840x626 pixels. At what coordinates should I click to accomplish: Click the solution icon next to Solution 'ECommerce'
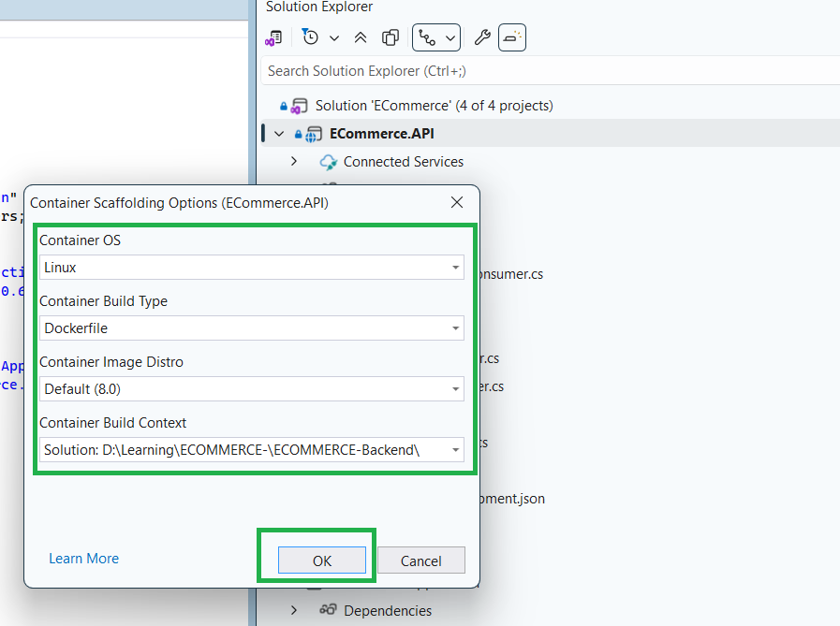[299, 106]
